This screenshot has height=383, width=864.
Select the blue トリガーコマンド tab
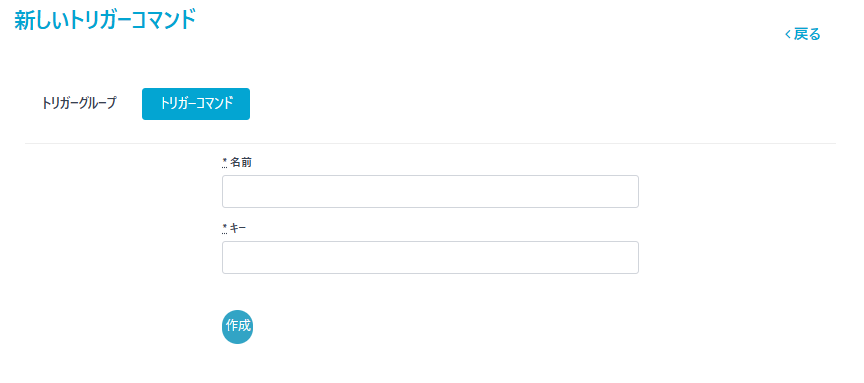pos(196,104)
